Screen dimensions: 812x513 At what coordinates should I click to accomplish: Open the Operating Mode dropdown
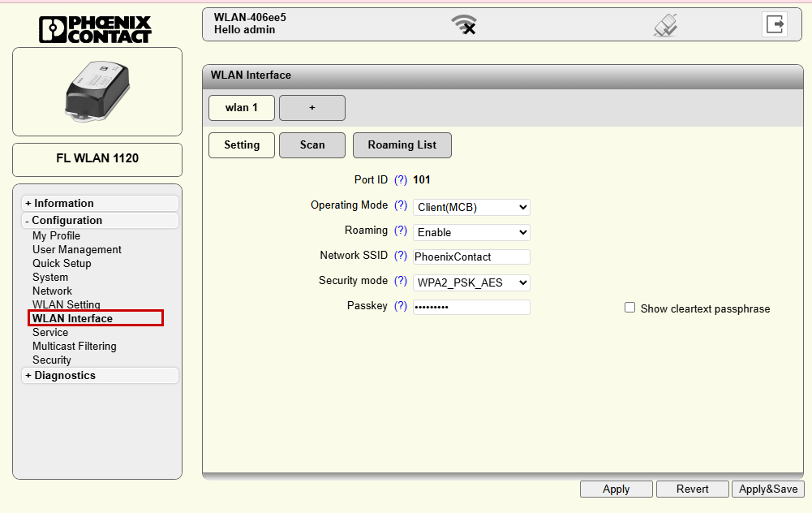[x=471, y=207]
